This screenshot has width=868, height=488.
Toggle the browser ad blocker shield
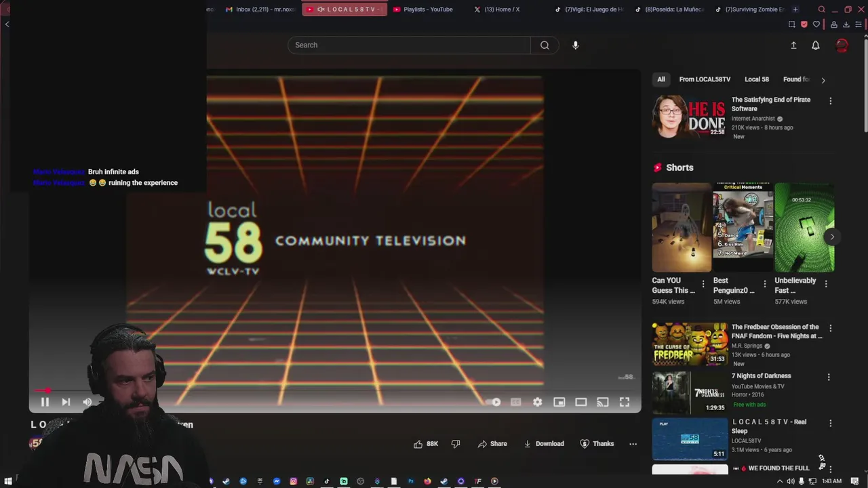804,24
